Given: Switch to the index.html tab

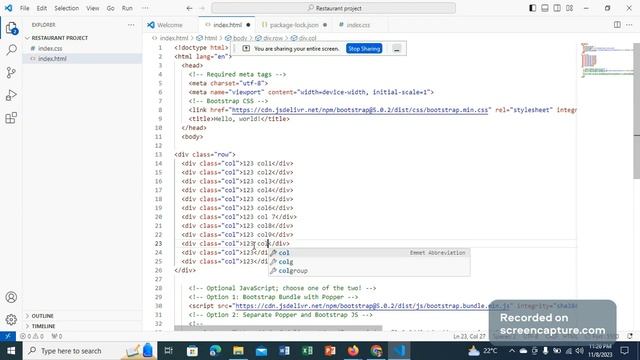Looking at the screenshot, I should tap(227, 25).
